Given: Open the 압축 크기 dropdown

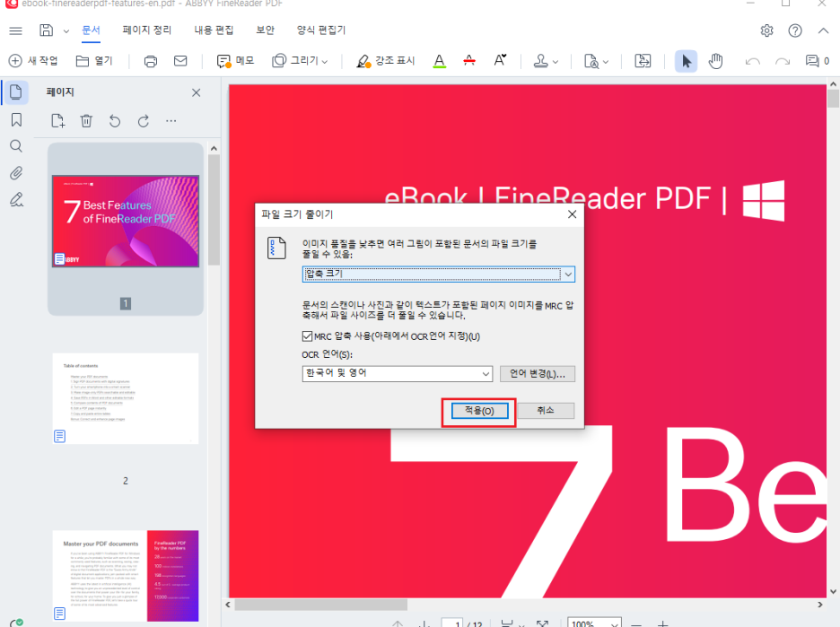Looking at the screenshot, I should pos(438,274).
